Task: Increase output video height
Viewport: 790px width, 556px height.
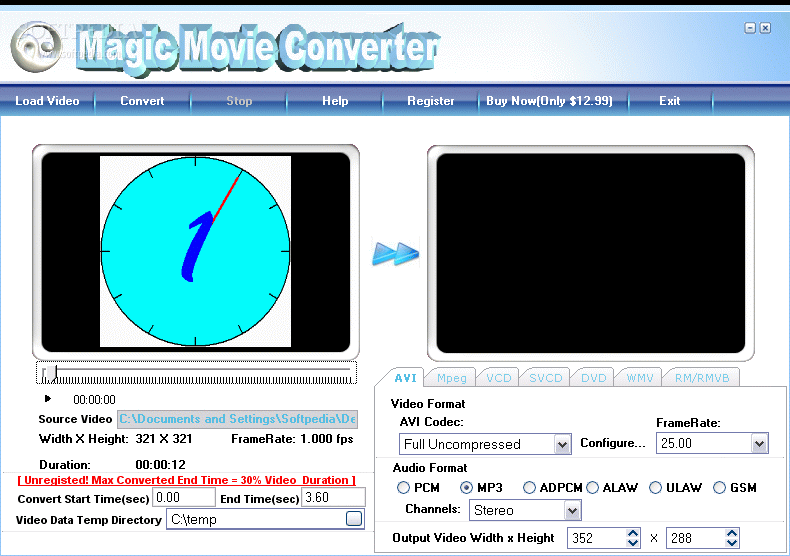Action: coord(732,533)
